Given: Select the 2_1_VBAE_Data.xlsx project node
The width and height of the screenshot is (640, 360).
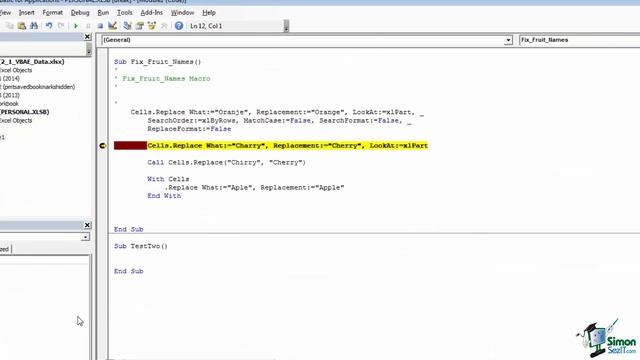Looking at the screenshot, I should (32, 62).
